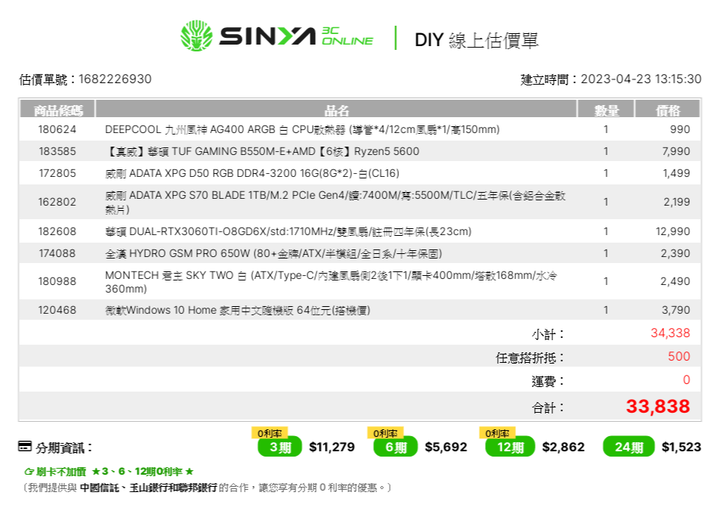Screen dimensions: 720x511
Task: Click product code 183585
Action: point(57,151)
